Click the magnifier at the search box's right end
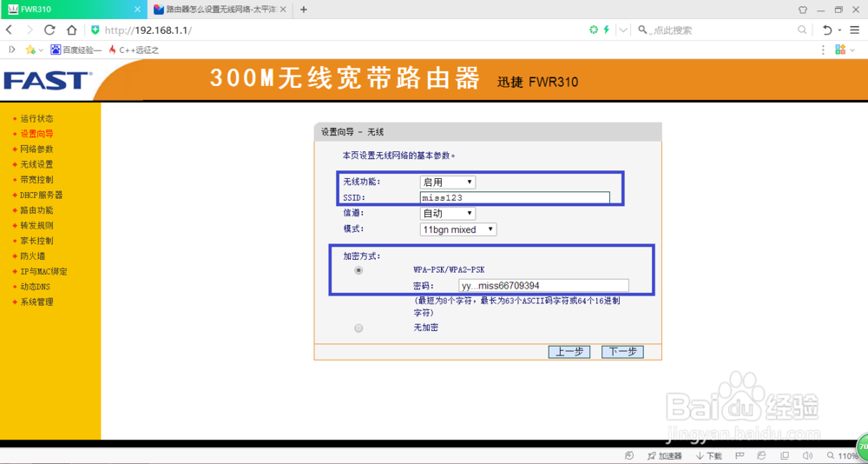 [801, 30]
